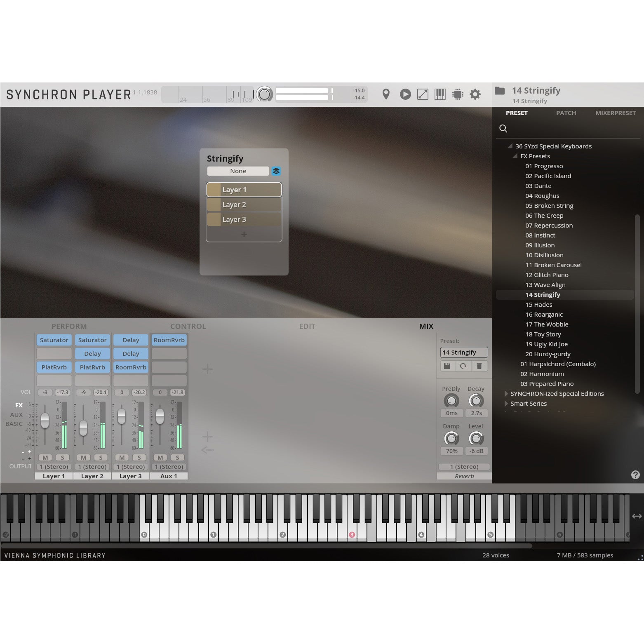This screenshot has height=644, width=644.
Task: Save the current mixer preset
Action: pos(447,366)
